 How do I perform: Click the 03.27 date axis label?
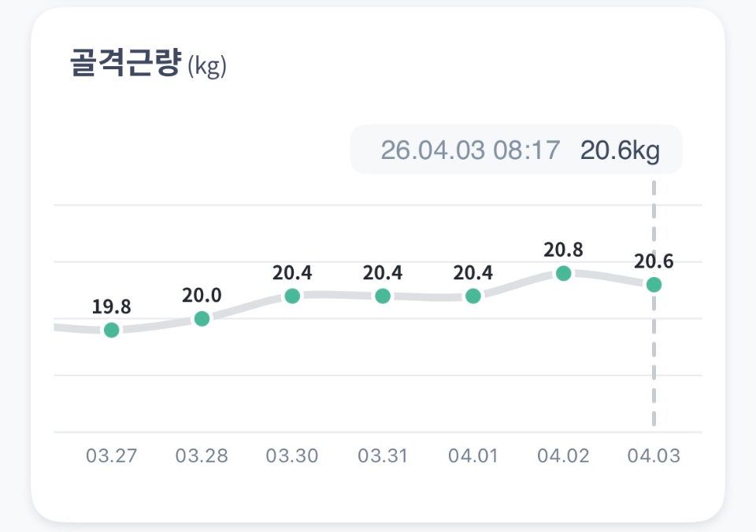point(112,456)
